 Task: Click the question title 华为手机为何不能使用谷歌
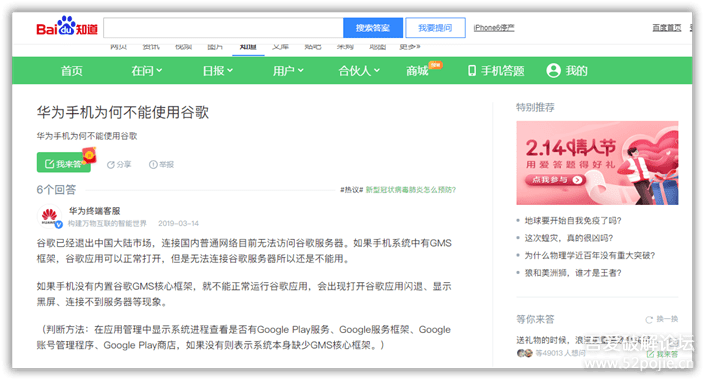(123, 112)
